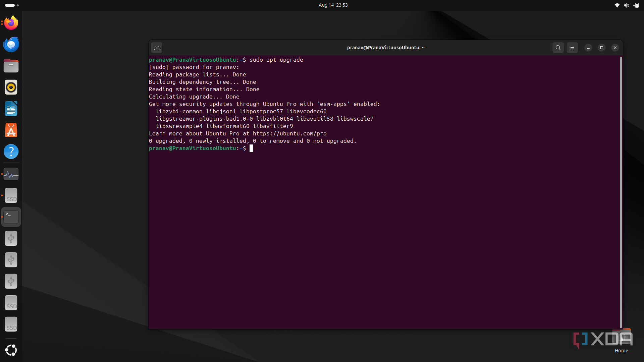Click the 'libgstreamer-plugins-bad1.0-0' package name
Image resolution: width=644 pixels, height=362 pixels.
pos(204,119)
